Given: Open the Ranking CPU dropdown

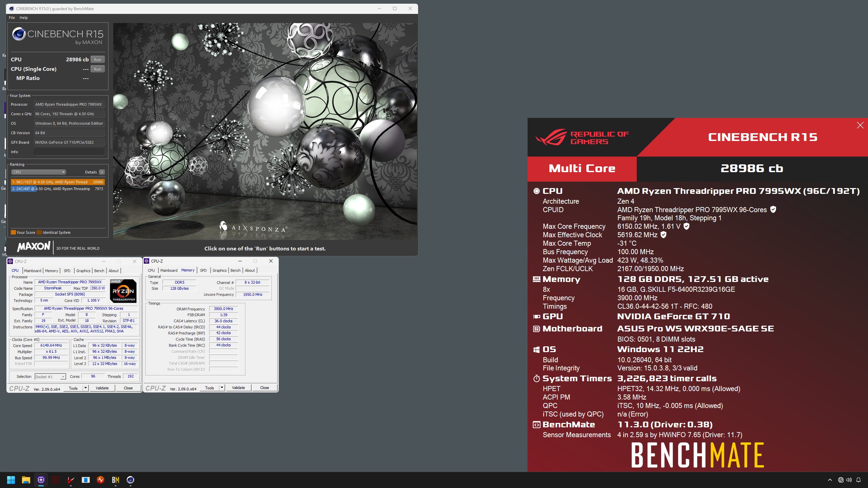Looking at the screenshot, I should pos(38,172).
